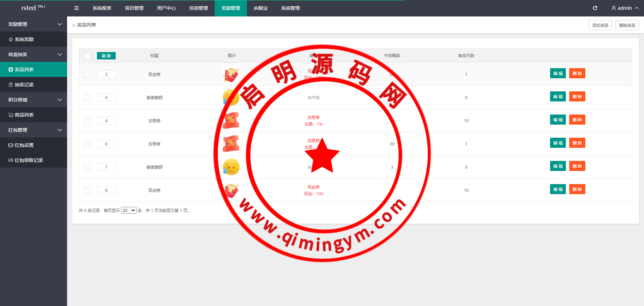
Task: Click the star icon beside 系统奖励
Action: (11, 39)
